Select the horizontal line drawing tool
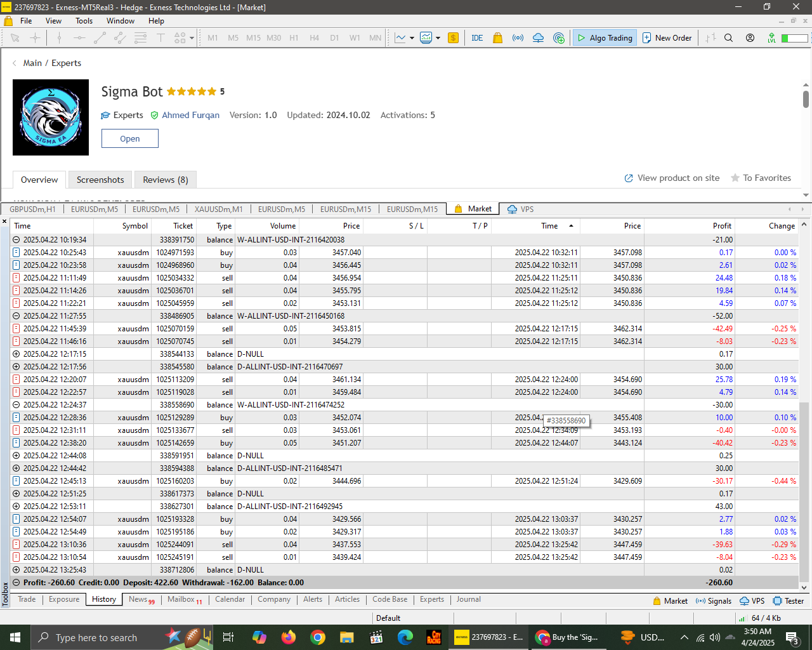 [79, 38]
